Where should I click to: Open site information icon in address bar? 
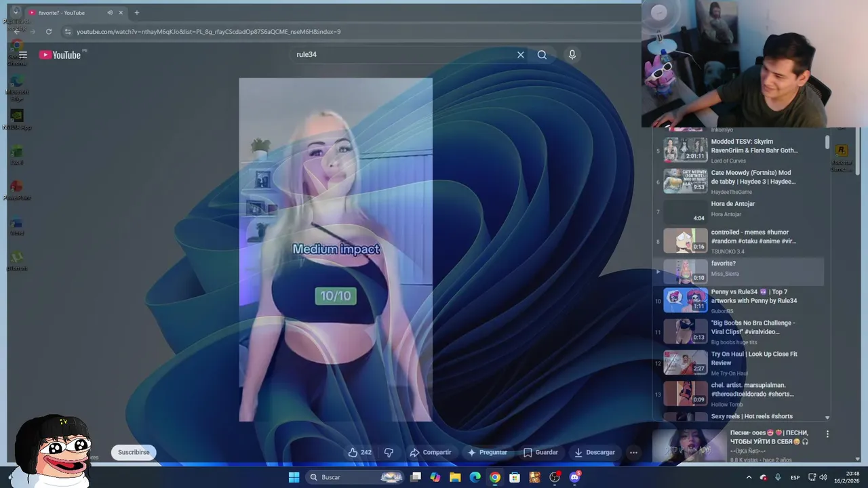[67, 32]
